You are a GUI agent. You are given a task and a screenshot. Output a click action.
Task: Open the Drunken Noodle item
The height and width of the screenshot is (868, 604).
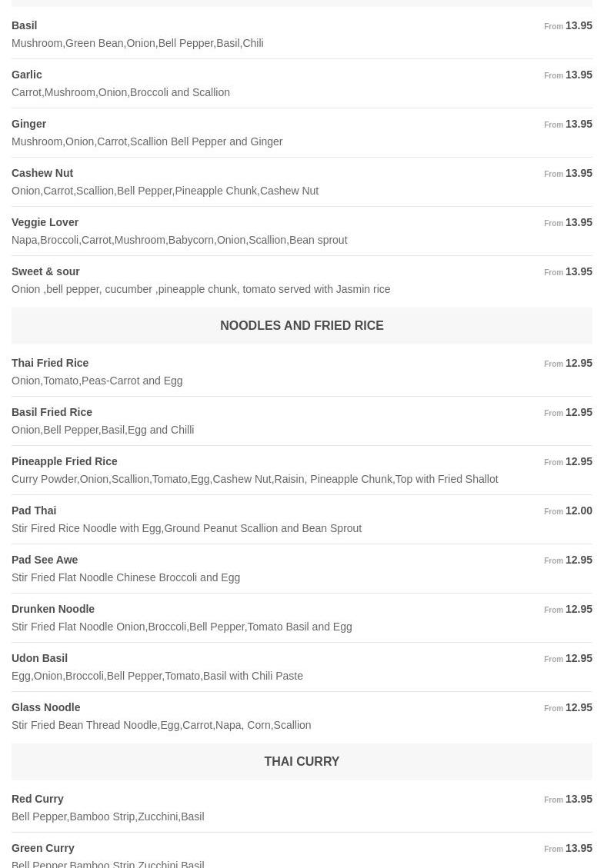(53, 609)
